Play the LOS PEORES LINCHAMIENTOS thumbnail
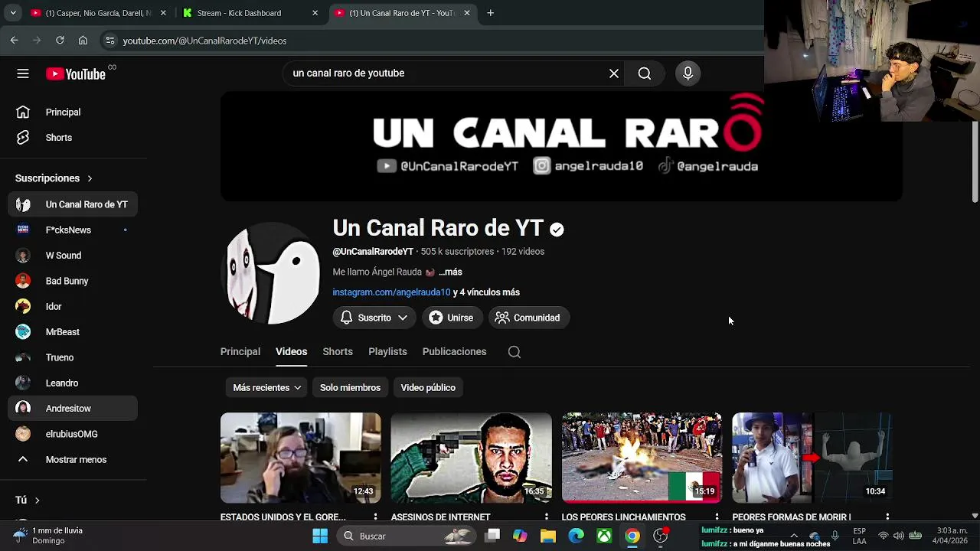Image resolution: width=980 pixels, height=551 pixels. pos(642,458)
